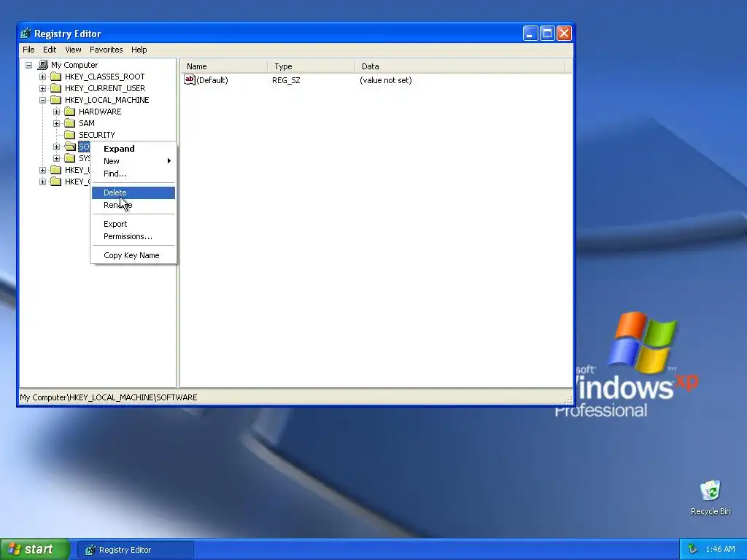
Task: Select the (Default) value name
Action: click(212, 80)
